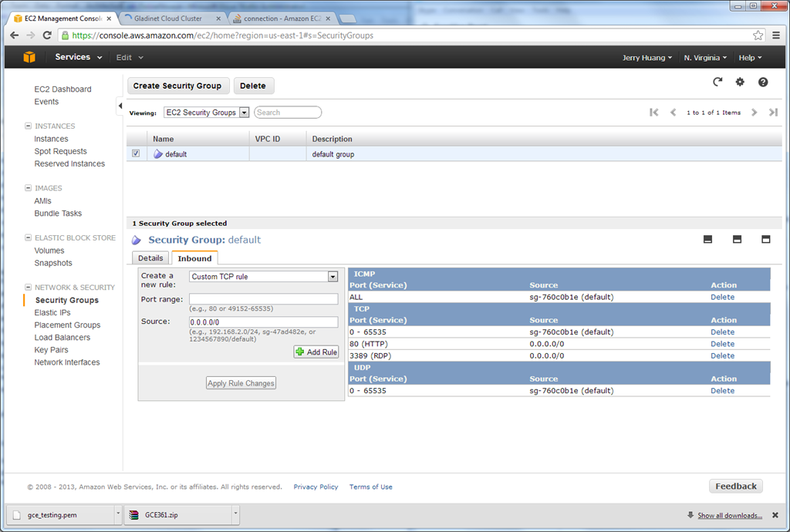
Task: Close the downloads bar
Action: tap(775, 515)
